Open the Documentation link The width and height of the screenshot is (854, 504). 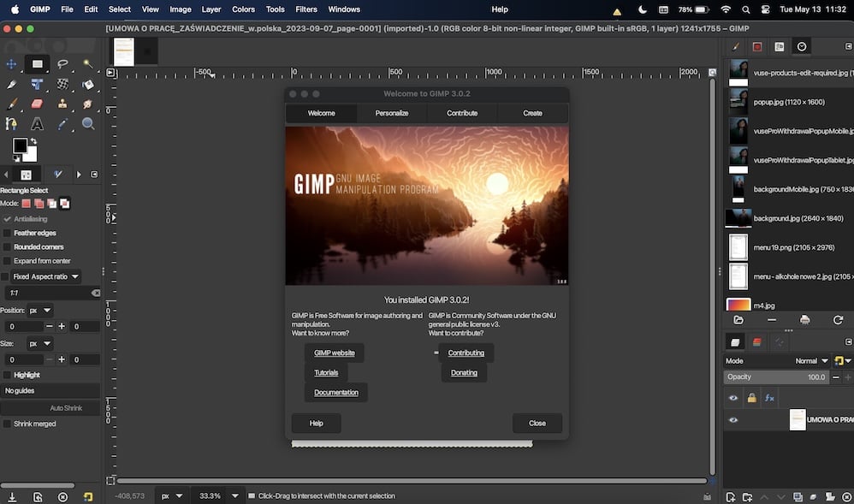[336, 392]
